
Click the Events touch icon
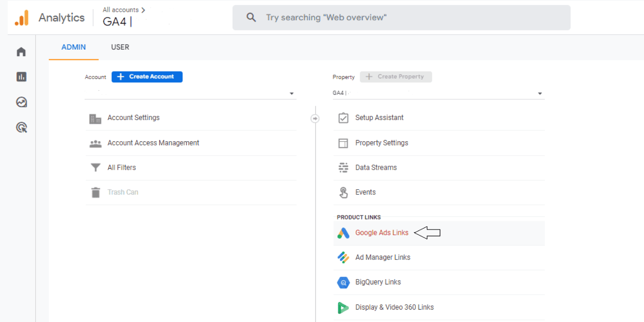tap(343, 192)
